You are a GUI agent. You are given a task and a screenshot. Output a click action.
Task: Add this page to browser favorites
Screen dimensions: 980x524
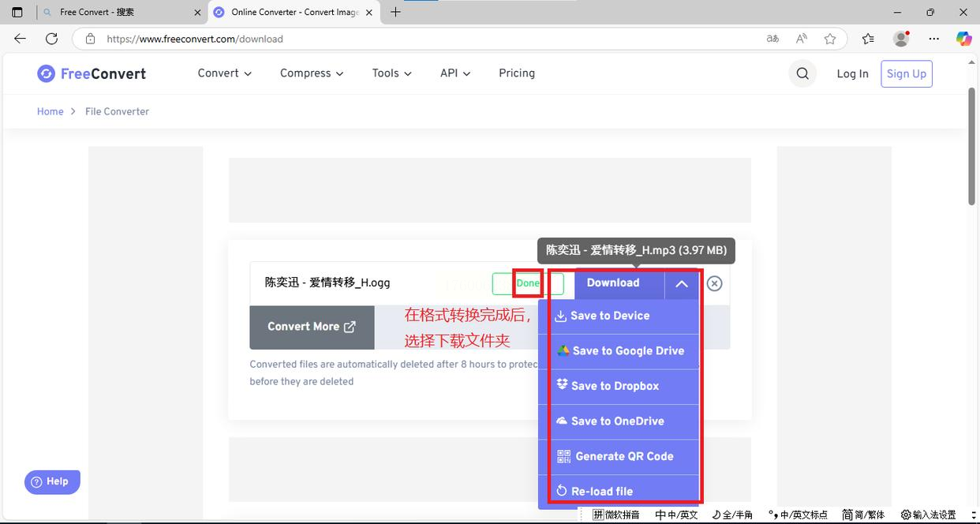(x=830, y=39)
